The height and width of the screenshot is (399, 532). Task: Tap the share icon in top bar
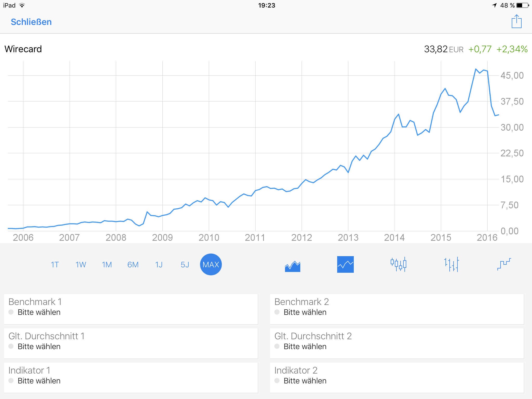(516, 21)
